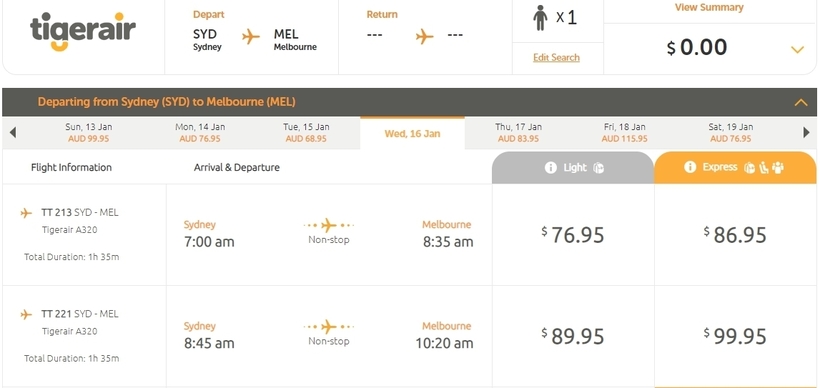The width and height of the screenshot is (820, 388).
Task: Collapse the Departing from Sydney section
Action: click(x=801, y=102)
